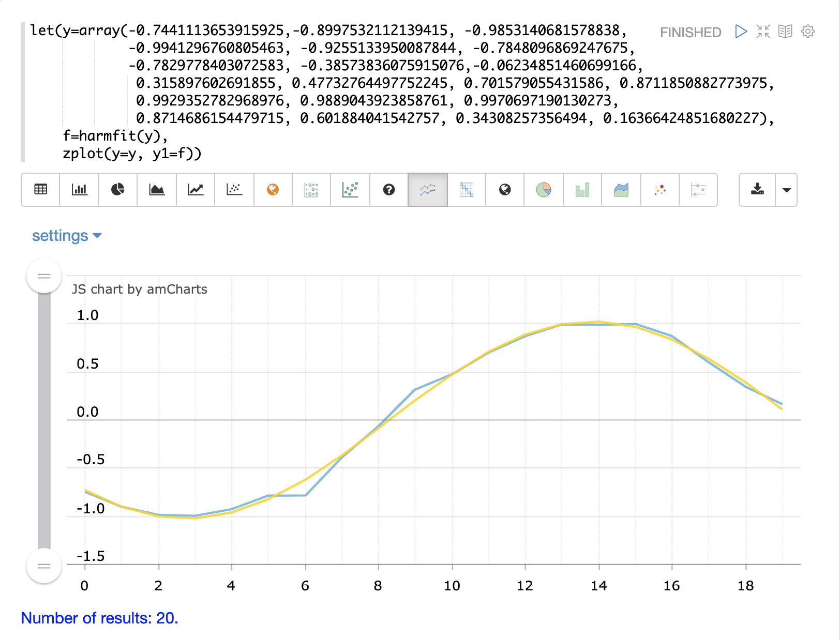Screen dimensions: 840x640
Task: Open the download options caret
Action: [x=786, y=190]
